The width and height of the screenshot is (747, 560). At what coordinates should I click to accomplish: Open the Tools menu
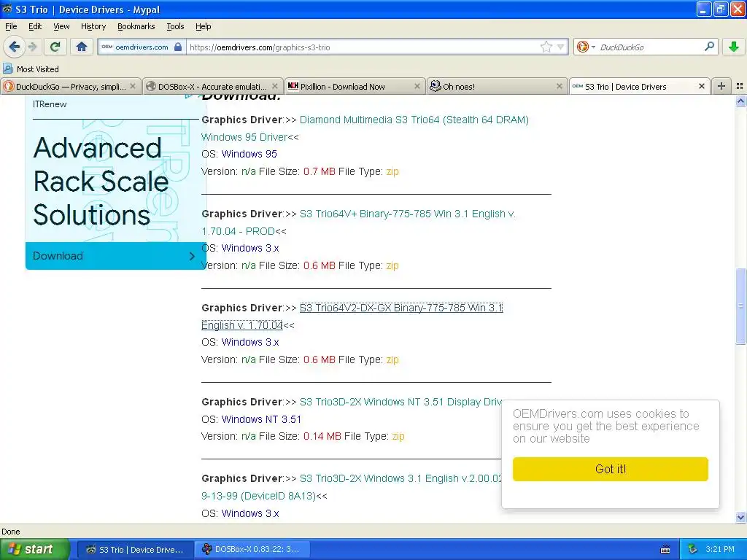tap(175, 26)
